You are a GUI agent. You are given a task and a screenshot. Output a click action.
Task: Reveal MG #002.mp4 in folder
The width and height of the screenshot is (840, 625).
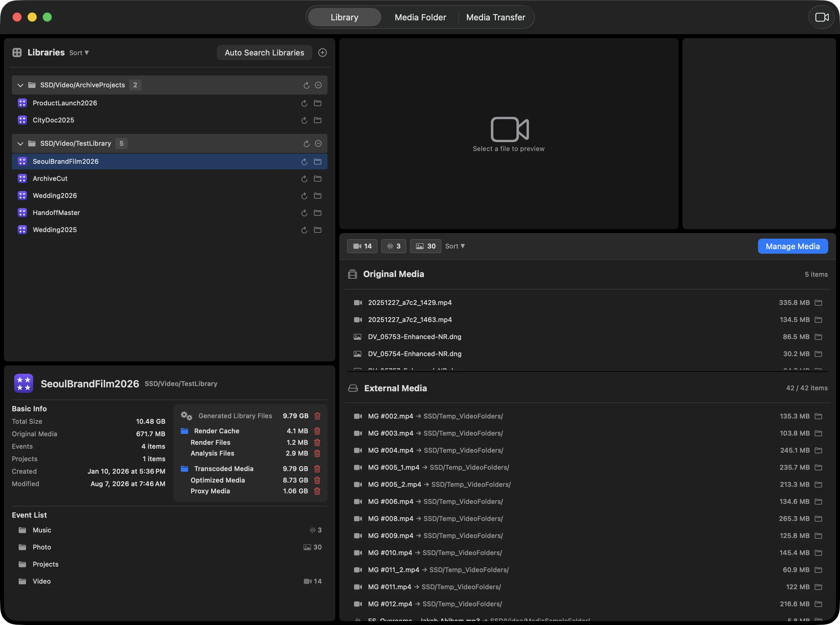pyautogui.click(x=818, y=416)
